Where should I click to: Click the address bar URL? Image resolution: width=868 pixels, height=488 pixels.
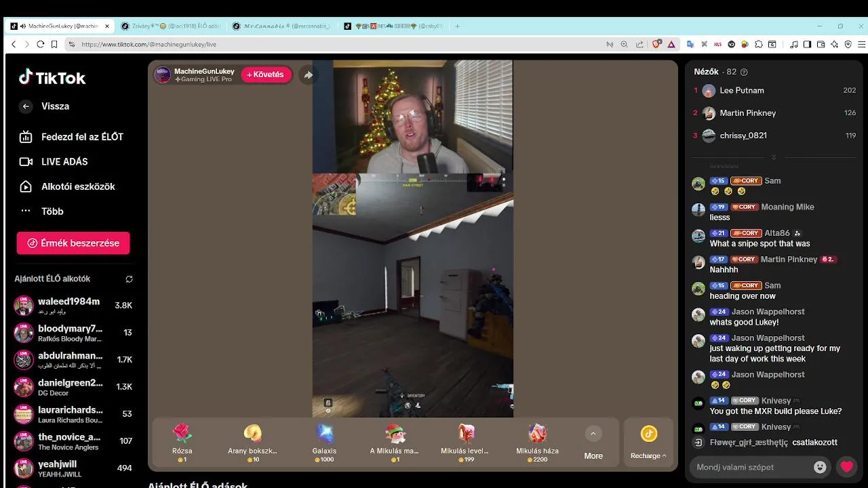(149, 44)
